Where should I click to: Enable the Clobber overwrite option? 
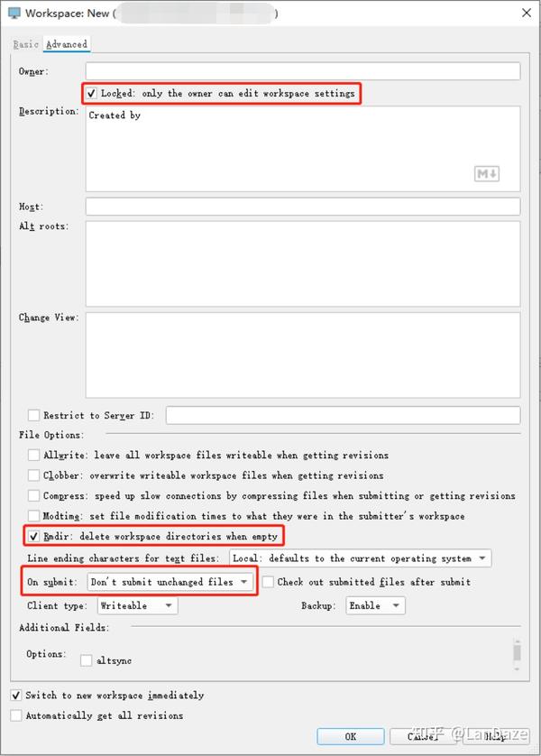33,475
